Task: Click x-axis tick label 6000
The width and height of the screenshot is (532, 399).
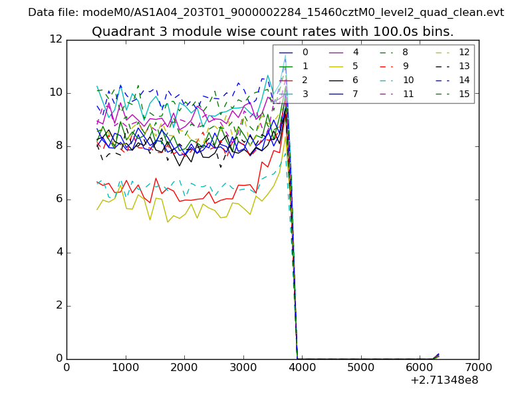Action: tap(420, 366)
